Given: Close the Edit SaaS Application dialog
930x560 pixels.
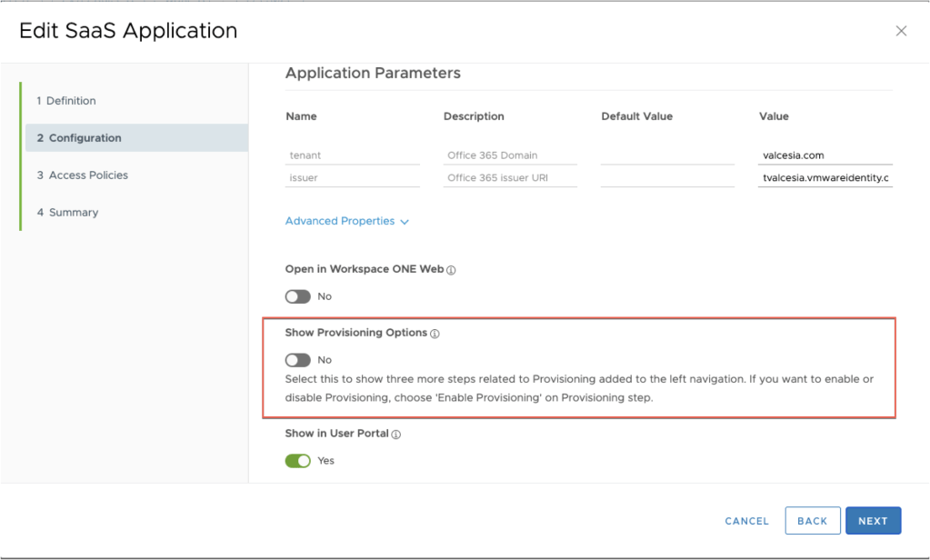Looking at the screenshot, I should point(901,31).
